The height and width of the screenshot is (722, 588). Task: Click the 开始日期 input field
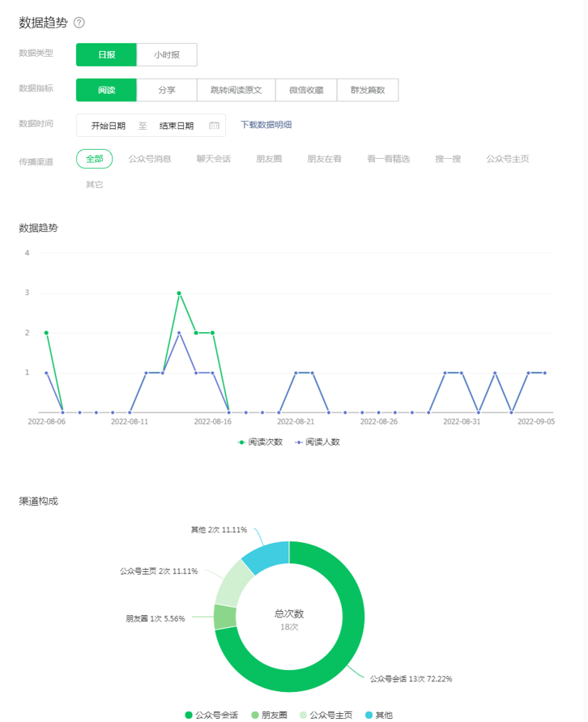(108, 126)
